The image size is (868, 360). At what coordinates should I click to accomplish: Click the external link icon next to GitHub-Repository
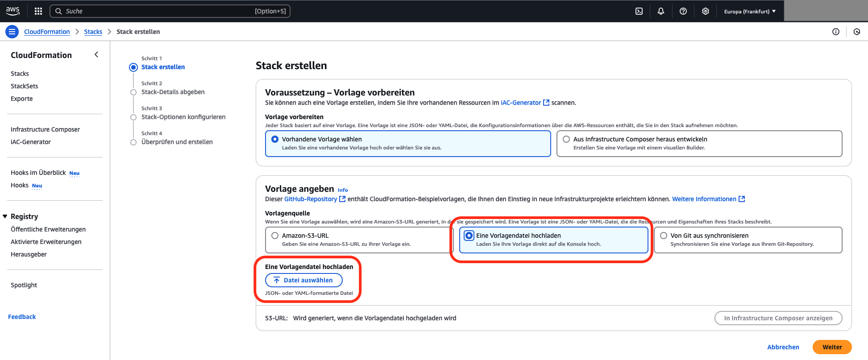[342, 199]
